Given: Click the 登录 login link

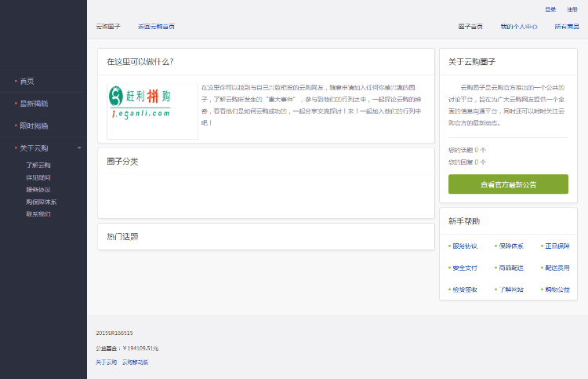Looking at the screenshot, I should tap(550, 9).
